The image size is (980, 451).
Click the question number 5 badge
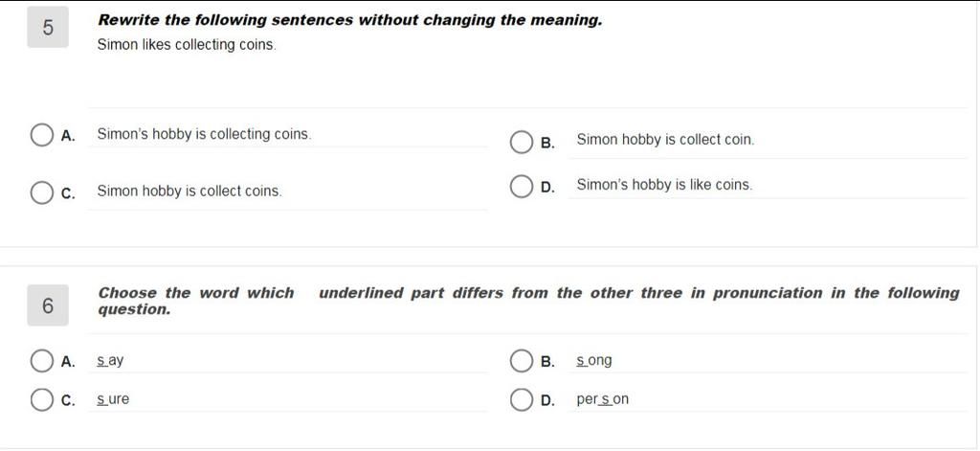coord(48,28)
